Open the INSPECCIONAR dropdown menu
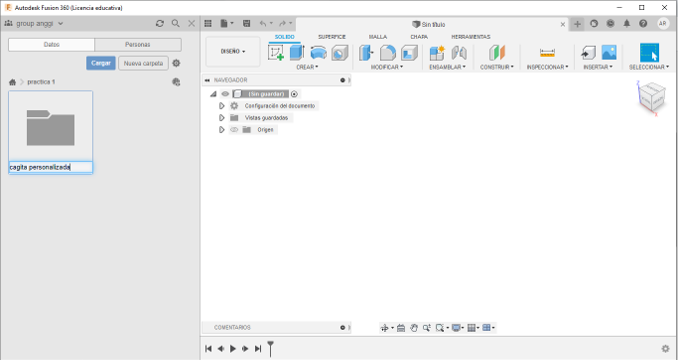 tap(547, 67)
